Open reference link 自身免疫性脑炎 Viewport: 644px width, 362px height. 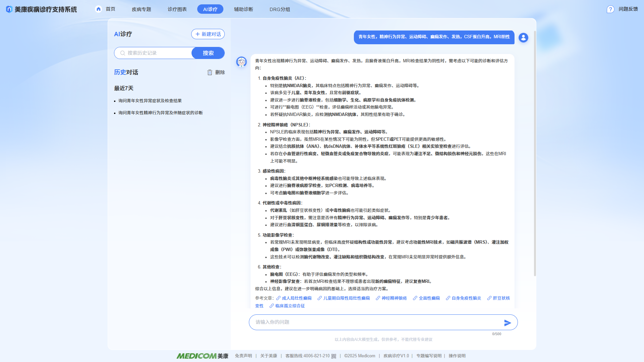466,298
